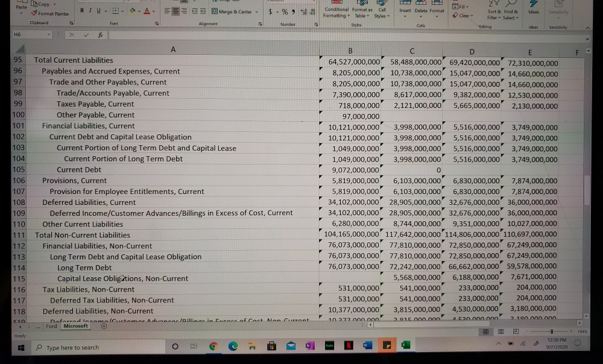Select column A header
This screenshot has height=364, width=603.
point(173,49)
